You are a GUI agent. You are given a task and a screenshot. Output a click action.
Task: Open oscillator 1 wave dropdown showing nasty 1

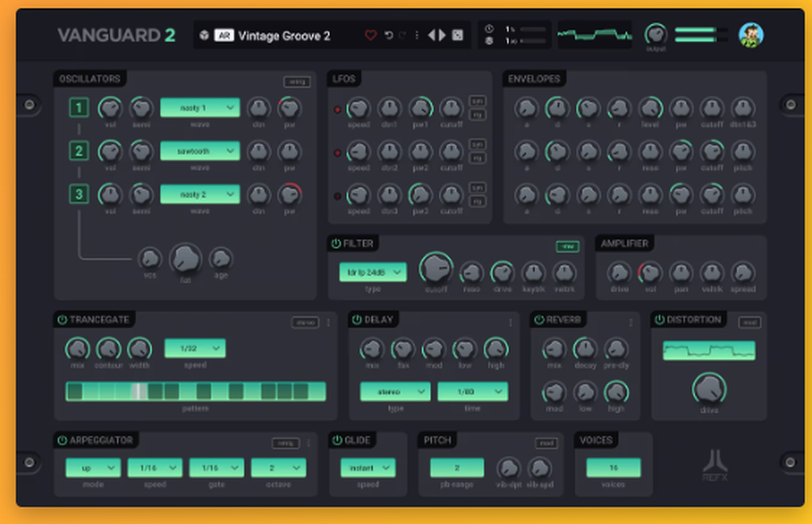[x=200, y=108]
